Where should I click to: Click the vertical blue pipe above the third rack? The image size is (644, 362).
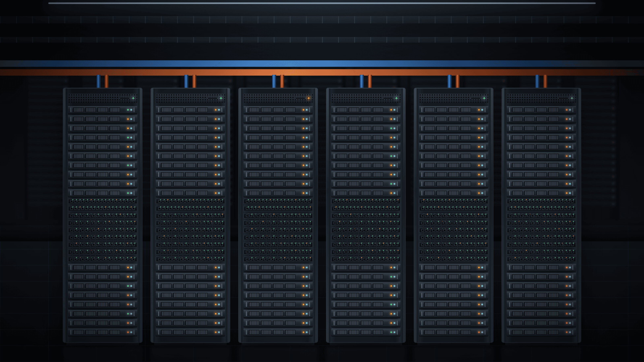click(x=274, y=81)
